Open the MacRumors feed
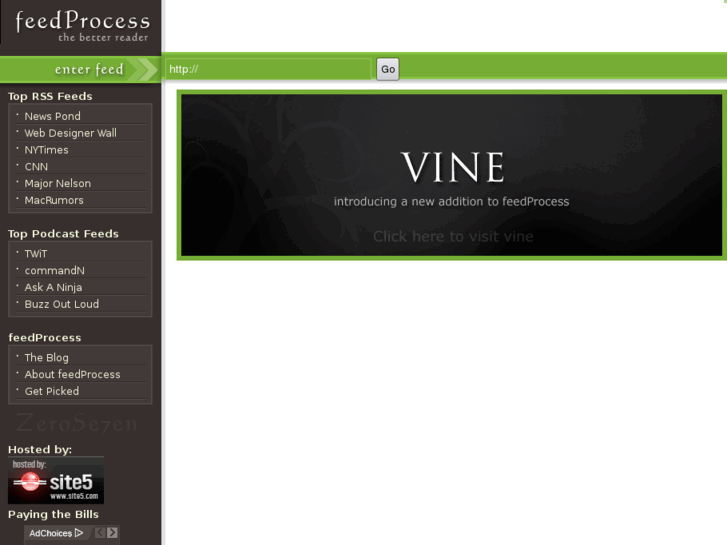Image resolution: width=727 pixels, height=545 pixels. click(54, 200)
